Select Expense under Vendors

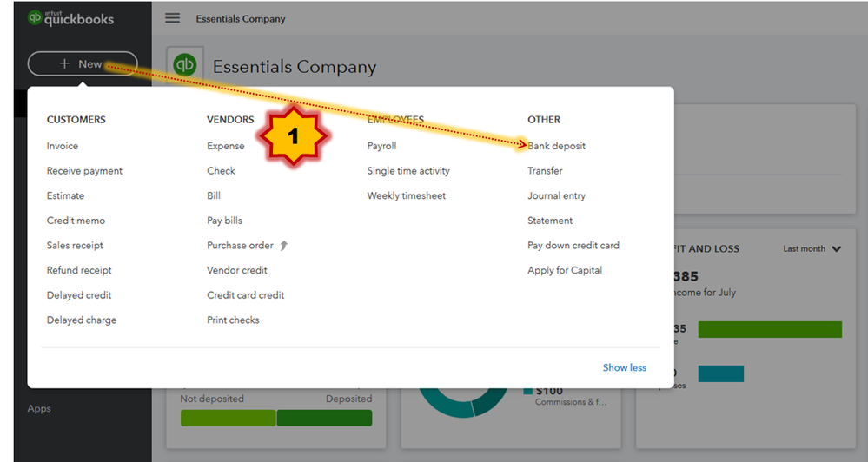pos(226,146)
